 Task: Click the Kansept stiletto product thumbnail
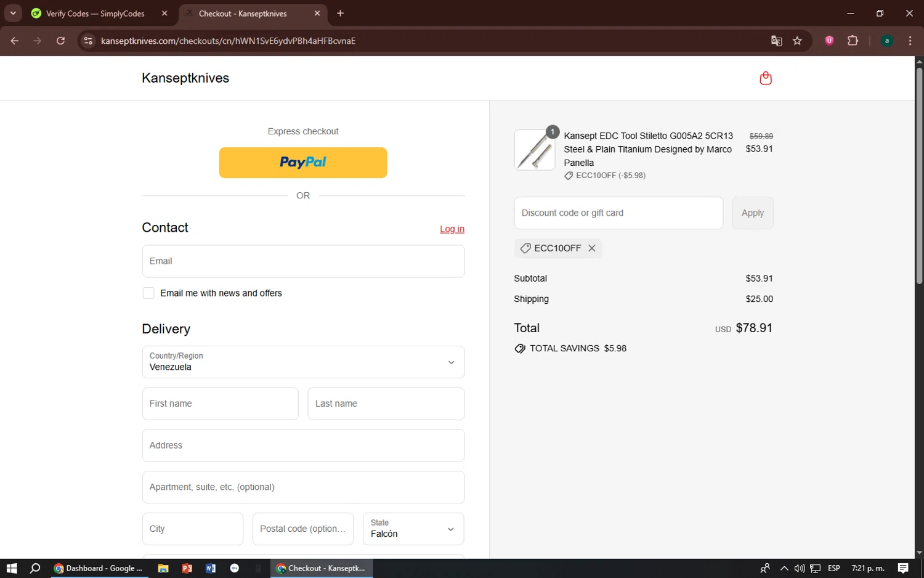point(535,150)
